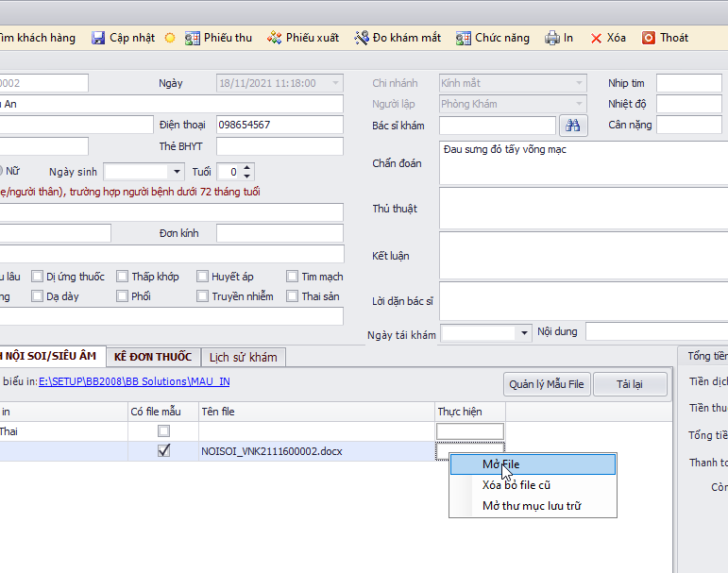Open Phiếu xuất from toolbar
Screen dimensions: 728x573
[x=275, y=38]
